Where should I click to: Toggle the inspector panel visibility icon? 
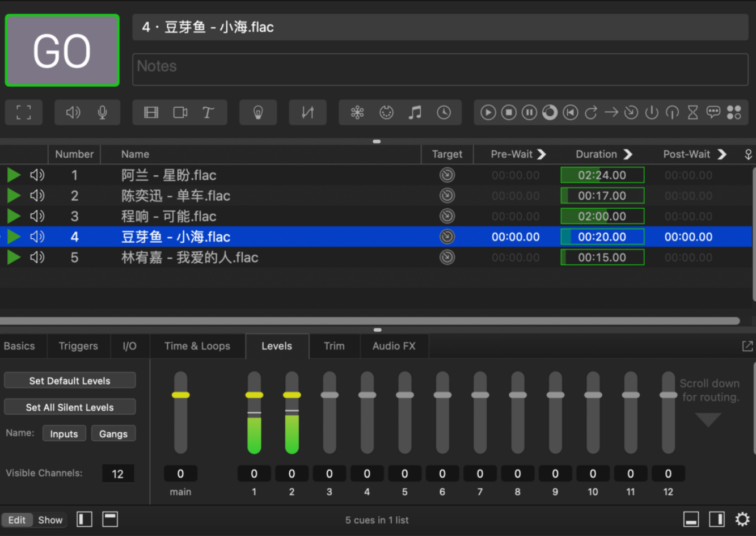(x=691, y=519)
